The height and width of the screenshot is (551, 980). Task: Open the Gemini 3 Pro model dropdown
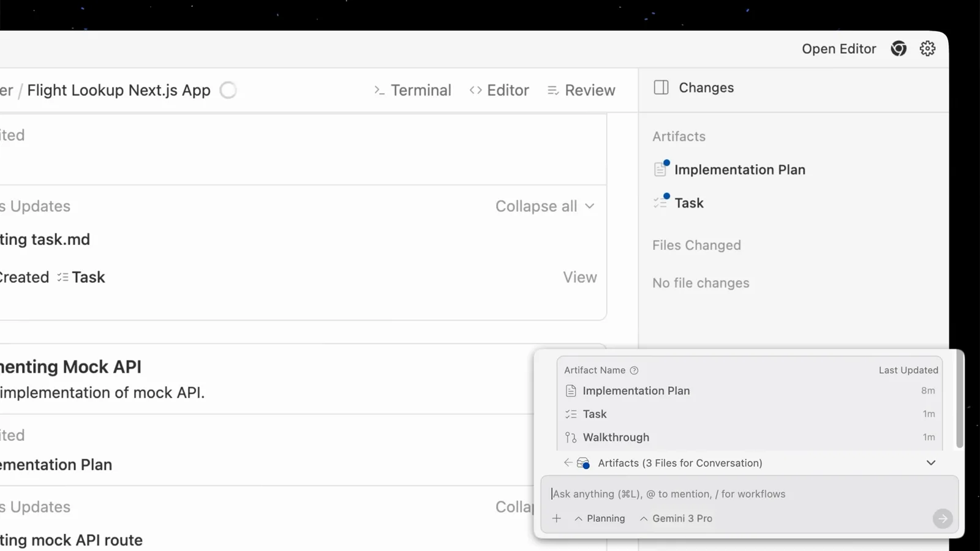tap(676, 519)
